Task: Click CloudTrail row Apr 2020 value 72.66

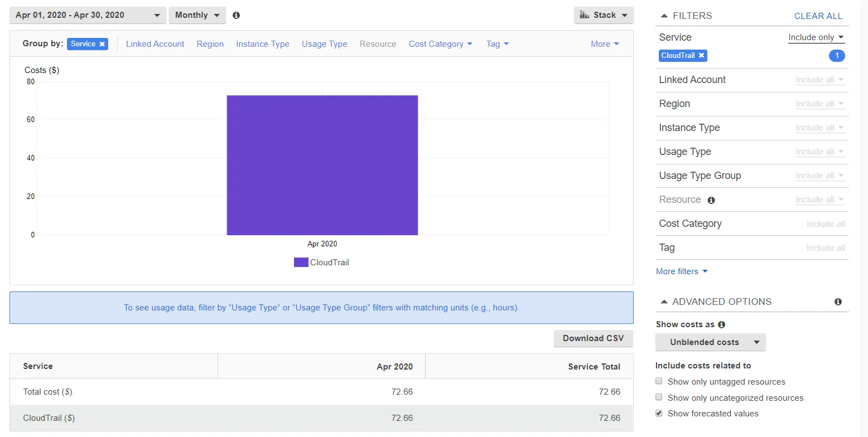Action: point(402,418)
